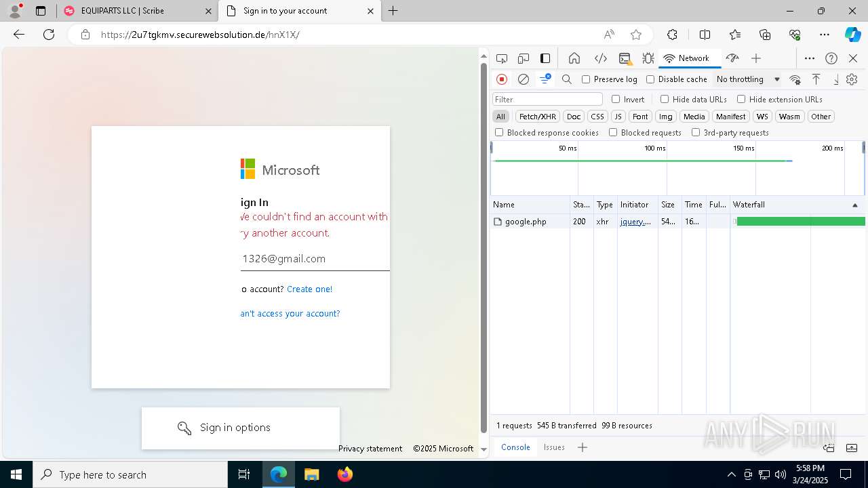The height and width of the screenshot is (488, 868).
Task: Open Copilot icon in Edge toolbar
Action: point(852,35)
